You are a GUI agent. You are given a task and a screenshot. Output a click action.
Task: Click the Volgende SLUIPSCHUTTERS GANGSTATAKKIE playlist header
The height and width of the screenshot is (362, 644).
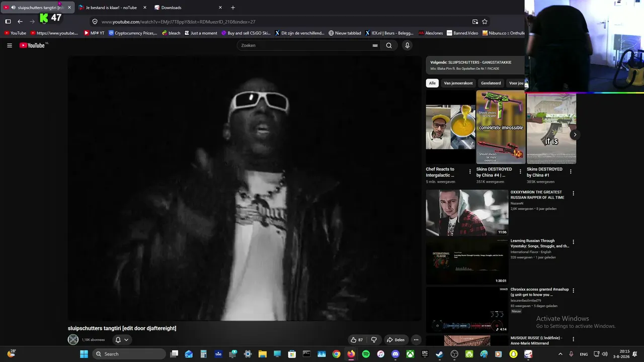475,65
